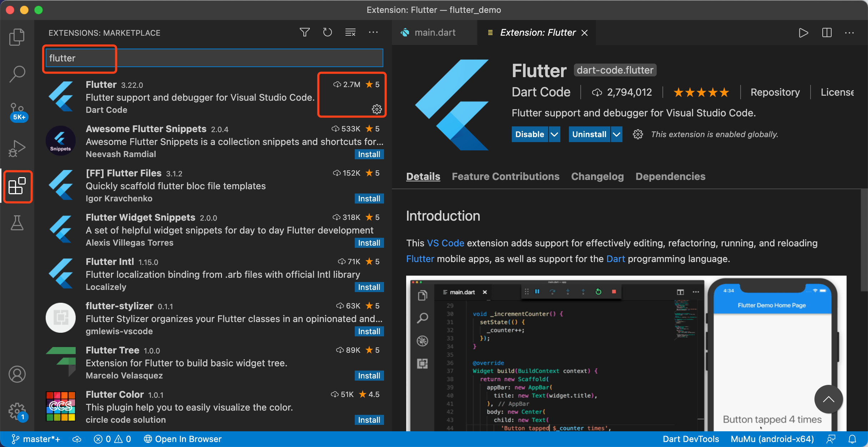Open the Search view in activity bar
The width and height of the screenshot is (868, 447).
(x=17, y=74)
